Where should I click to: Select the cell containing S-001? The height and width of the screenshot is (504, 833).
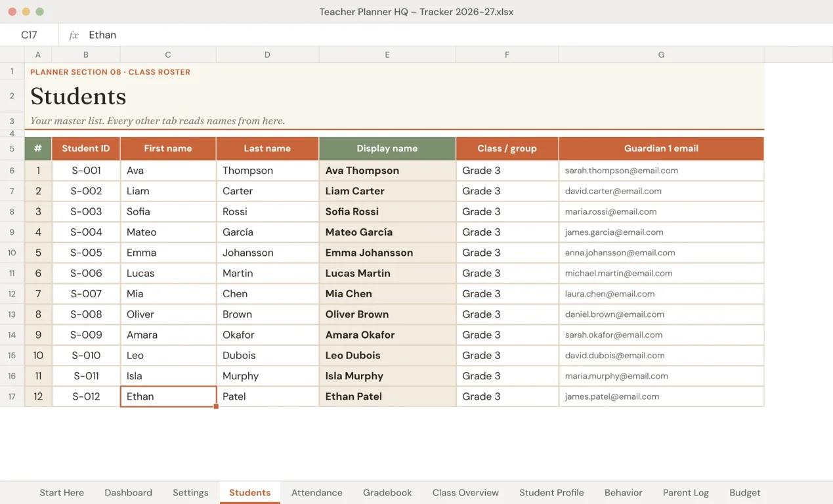86,171
